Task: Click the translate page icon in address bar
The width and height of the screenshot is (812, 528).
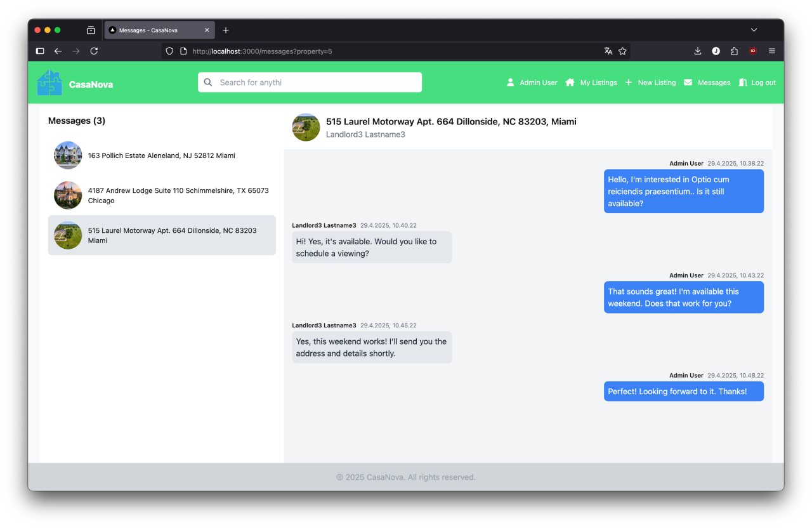Action: [x=608, y=51]
